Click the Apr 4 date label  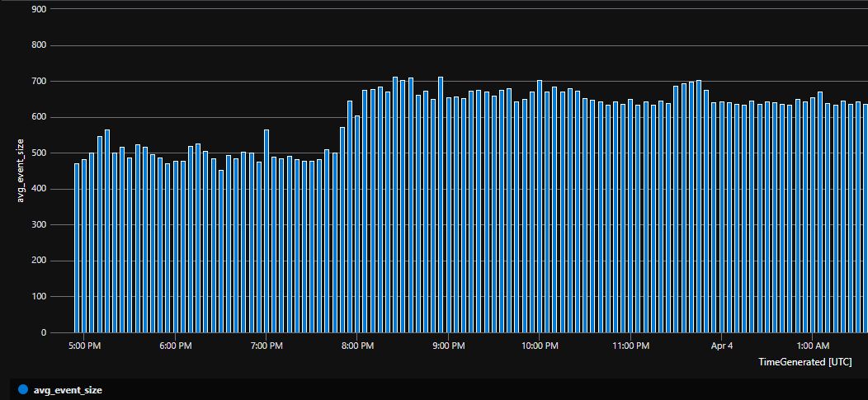tap(722, 346)
